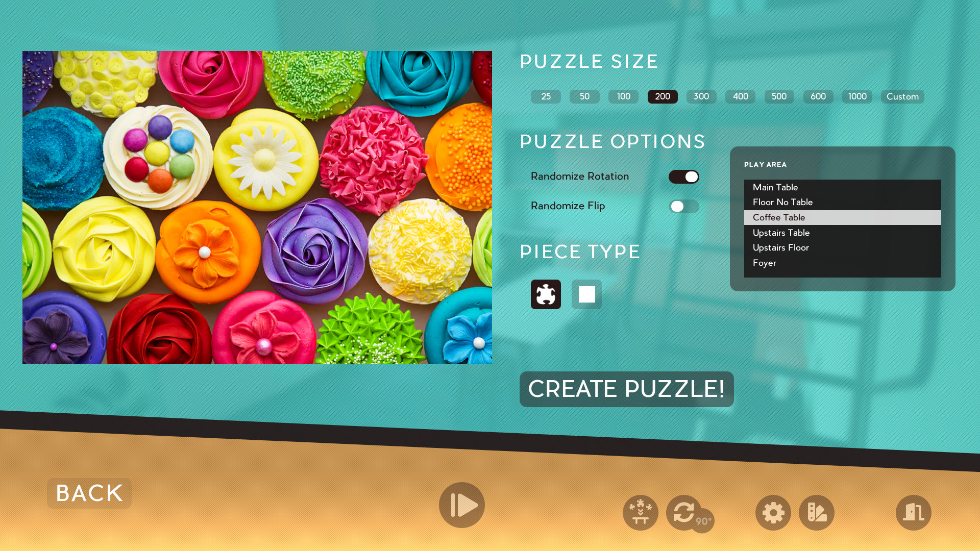Select Coffee Table play area option
The height and width of the screenshot is (551, 980).
842,217
